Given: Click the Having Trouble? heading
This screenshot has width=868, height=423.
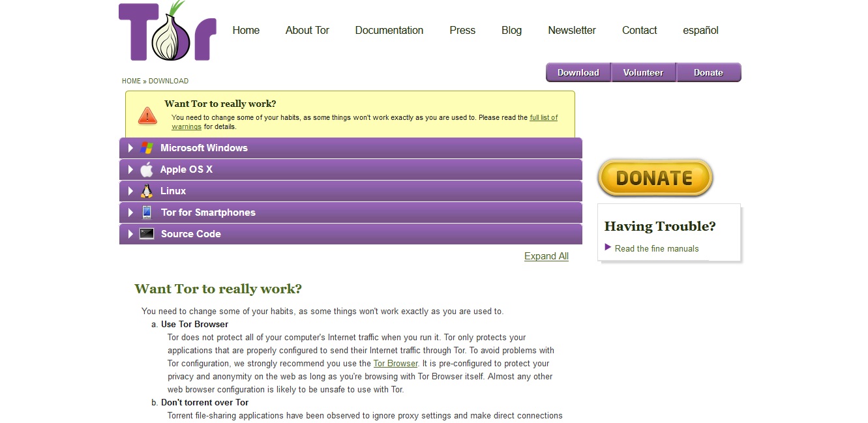Looking at the screenshot, I should click(x=660, y=226).
